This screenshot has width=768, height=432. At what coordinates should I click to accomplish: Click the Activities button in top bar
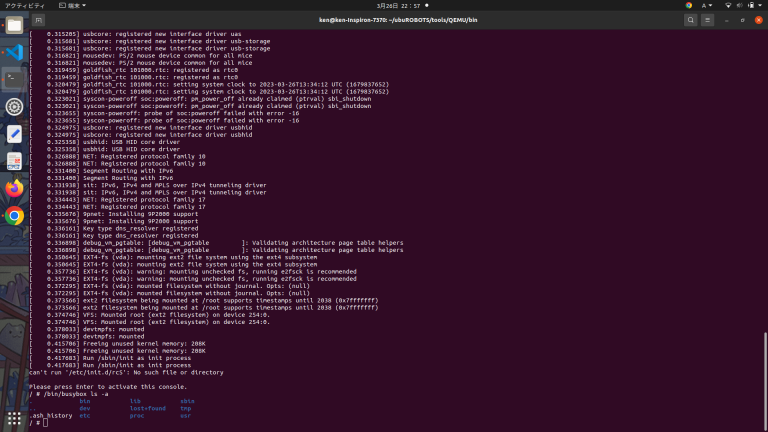point(22,5)
